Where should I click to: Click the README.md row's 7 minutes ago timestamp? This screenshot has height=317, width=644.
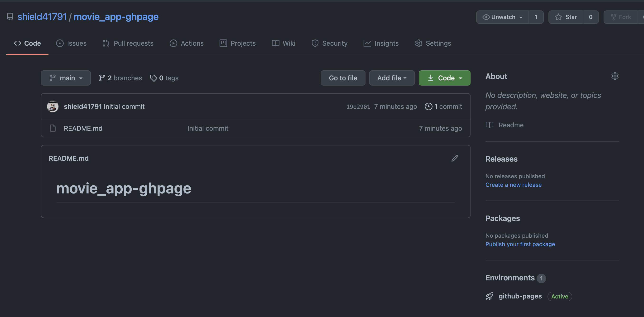pos(440,128)
